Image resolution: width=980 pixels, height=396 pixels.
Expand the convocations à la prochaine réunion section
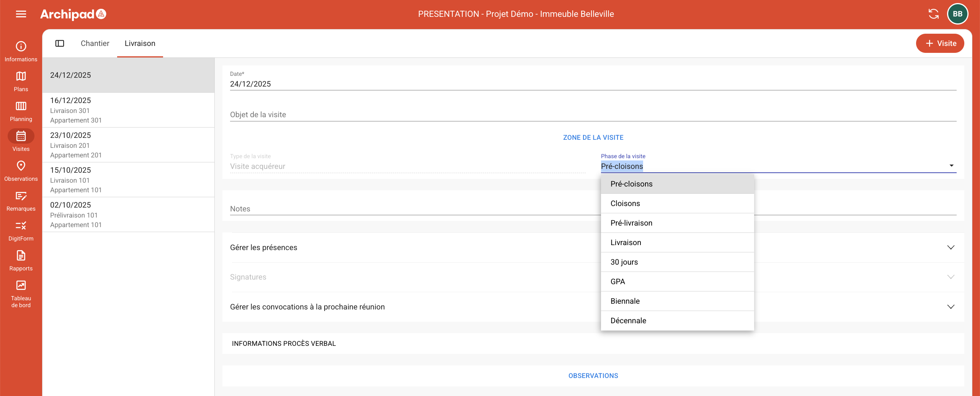click(951, 307)
